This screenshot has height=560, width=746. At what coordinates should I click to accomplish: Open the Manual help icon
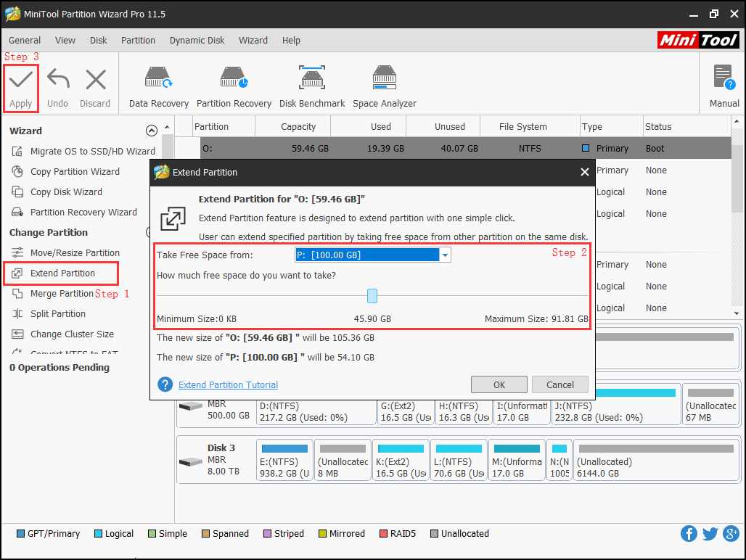click(724, 78)
